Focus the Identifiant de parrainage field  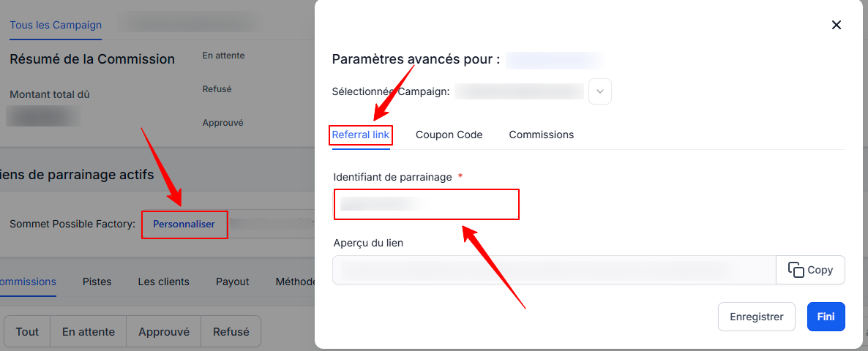coord(426,205)
